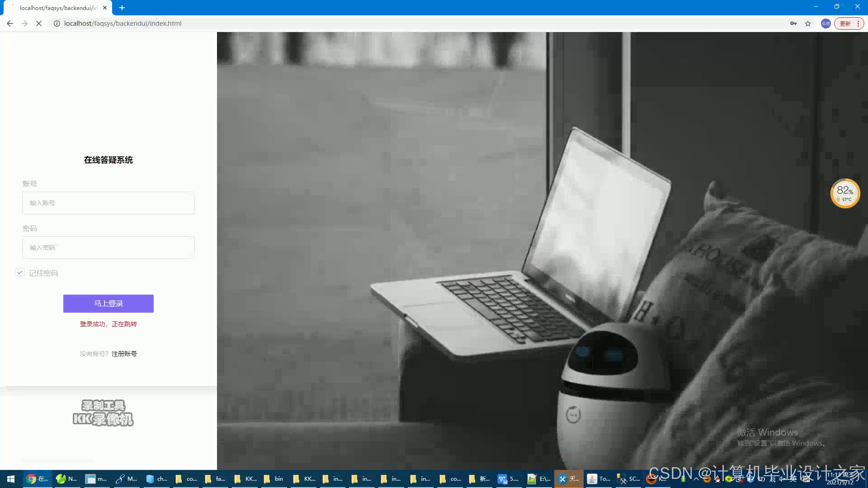Viewport: 868px width, 488px height.
Task: Go forward in browser history
Action: pyautogui.click(x=24, y=23)
